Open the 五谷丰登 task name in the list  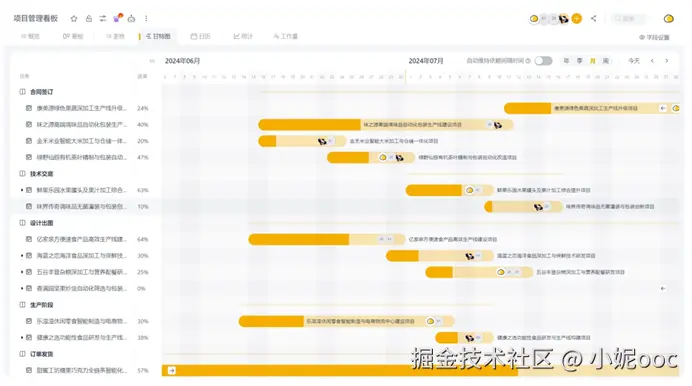pyautogui.click(x=82, y=272)
